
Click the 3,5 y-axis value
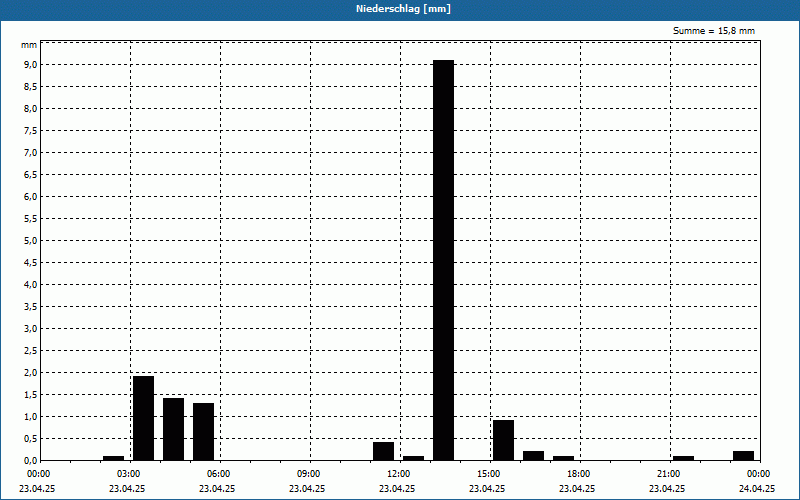pos(29,307)
